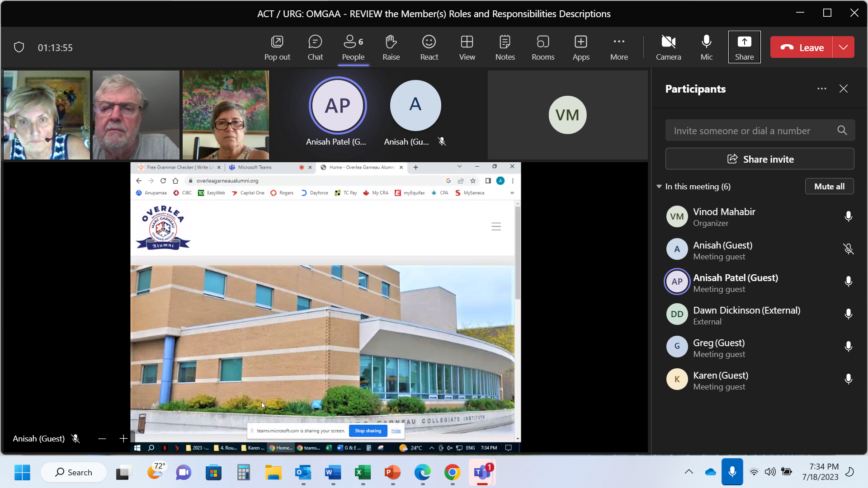Open Outlook from the taskbar
Screen dimensions: 868x488
tap(303, 472)
